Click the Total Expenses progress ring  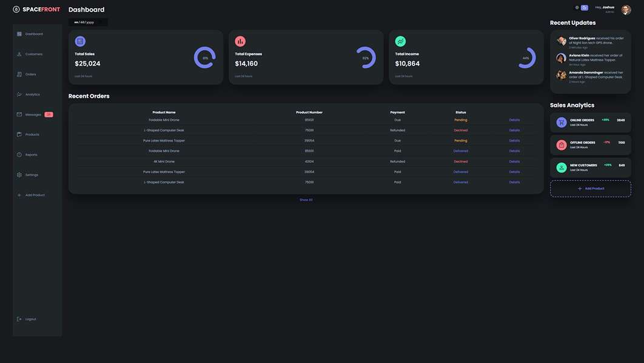coord(365,58)
